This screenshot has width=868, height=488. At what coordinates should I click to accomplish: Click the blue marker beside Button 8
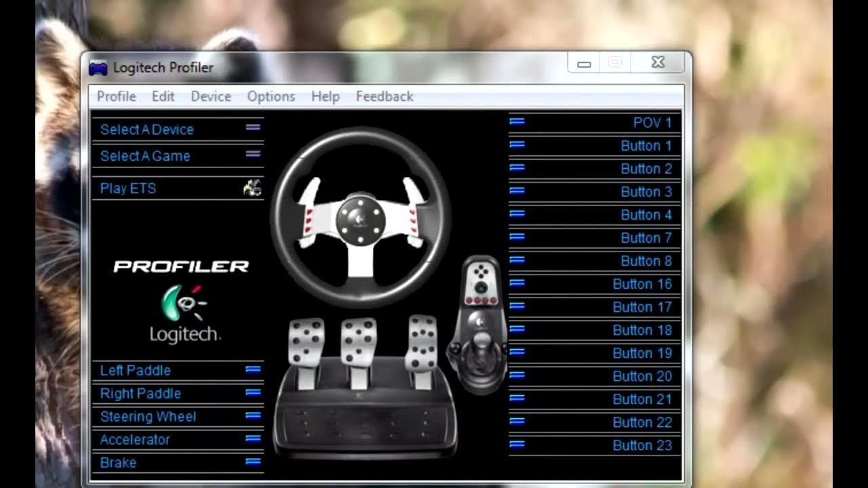tap(517, 260)
